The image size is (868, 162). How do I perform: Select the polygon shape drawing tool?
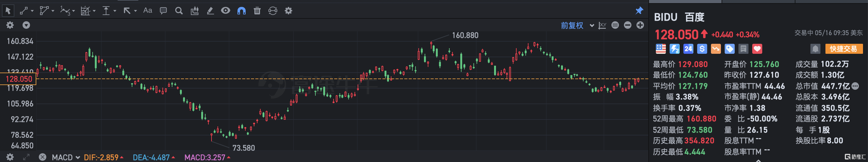coord(44,11)
